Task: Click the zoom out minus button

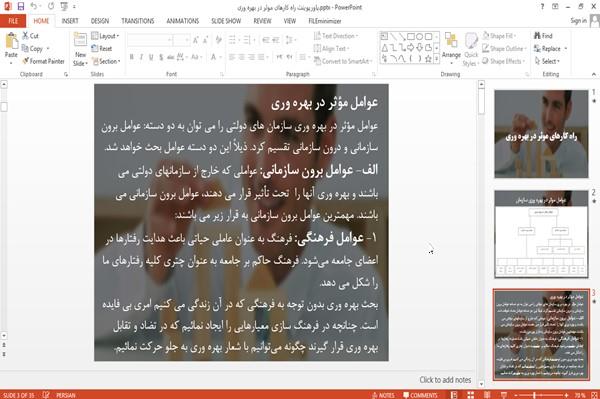Action: point(516,395)
